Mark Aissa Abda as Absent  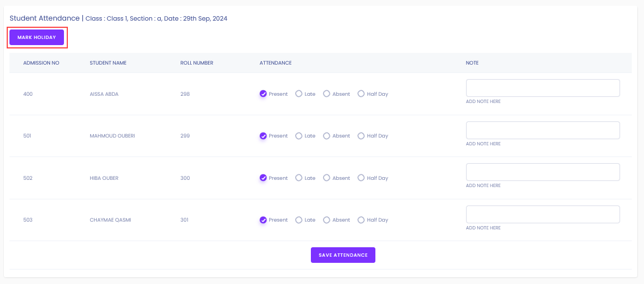(326, 94)
